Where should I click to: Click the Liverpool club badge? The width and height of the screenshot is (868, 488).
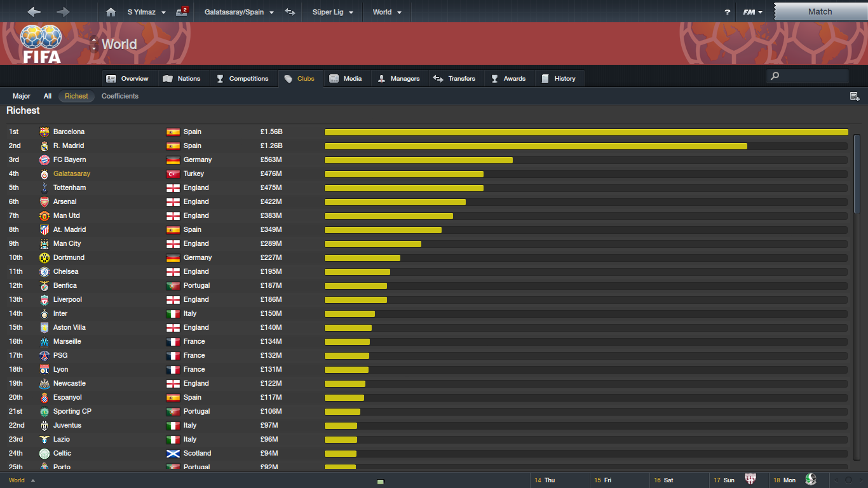(x=44, y=300)
